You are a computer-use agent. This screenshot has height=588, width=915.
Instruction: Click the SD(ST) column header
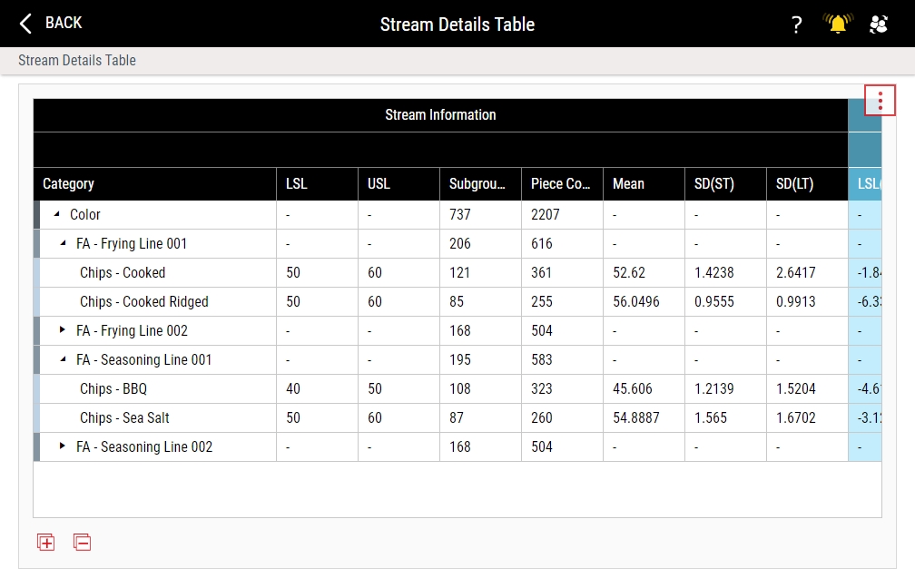coord(725,183)
